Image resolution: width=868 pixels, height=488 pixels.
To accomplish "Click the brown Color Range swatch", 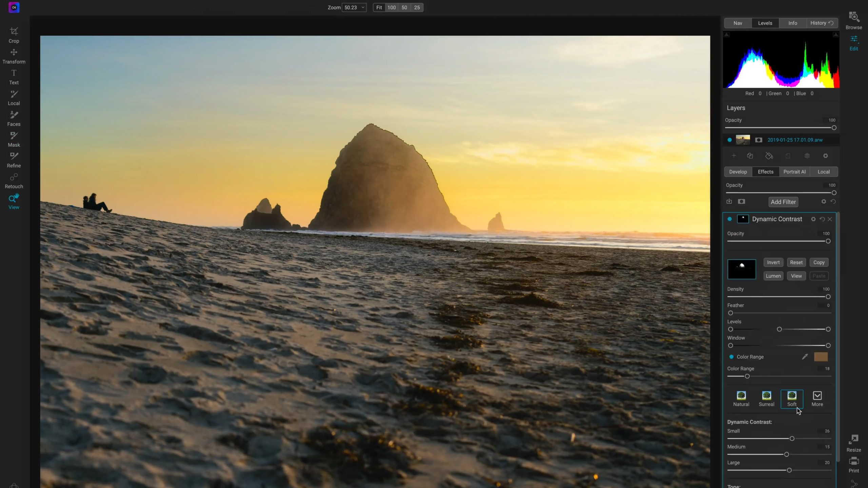I will pyautogui.click(x=821, y=357).
